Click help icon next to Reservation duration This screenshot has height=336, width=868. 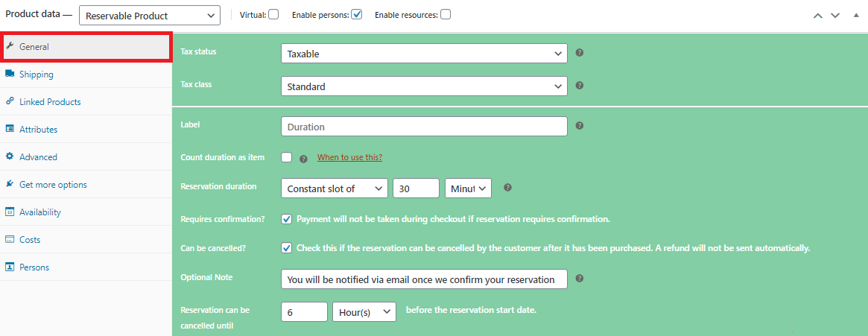(507, 188)
